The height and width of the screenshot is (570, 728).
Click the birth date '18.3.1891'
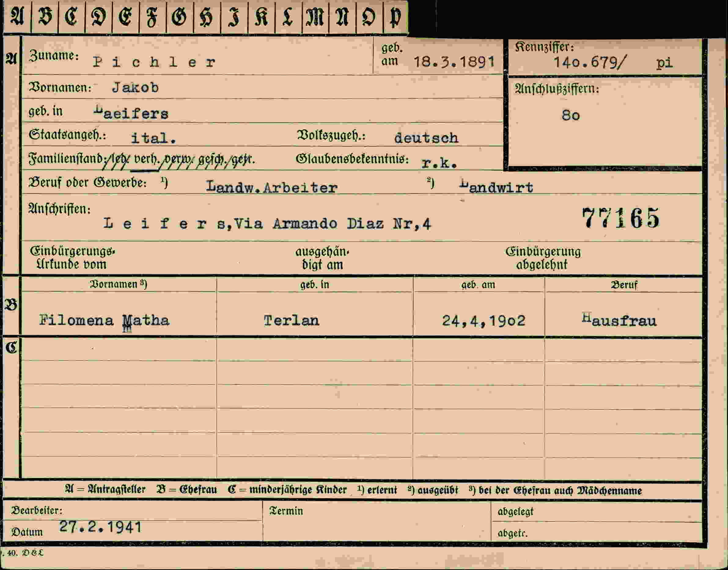(x=454, y=62)
